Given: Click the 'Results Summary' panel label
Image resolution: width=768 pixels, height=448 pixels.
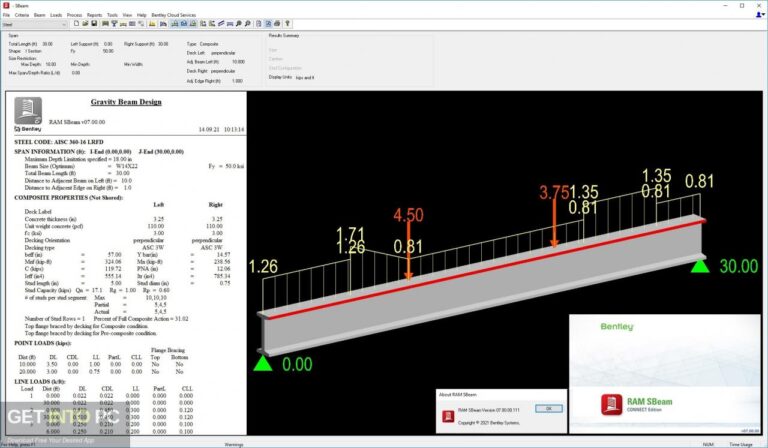Looking at the screenshot, I should click(284, 36).
